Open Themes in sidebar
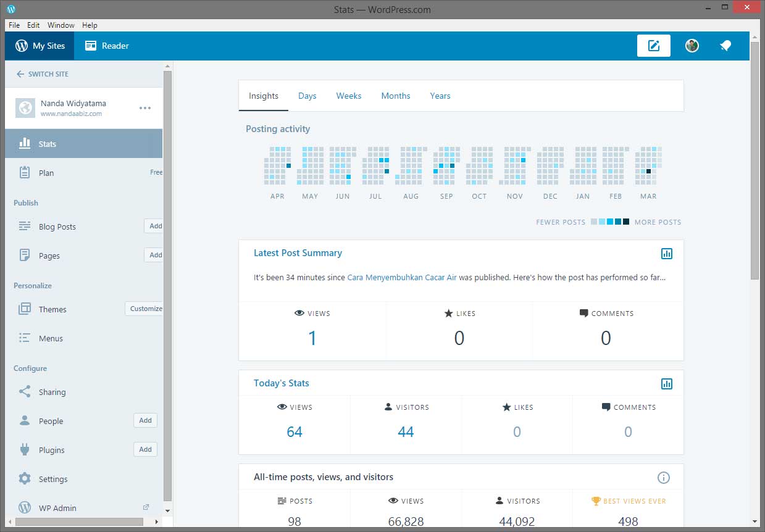Viewport: 765px width, 532px height. (x=52, y=309)
